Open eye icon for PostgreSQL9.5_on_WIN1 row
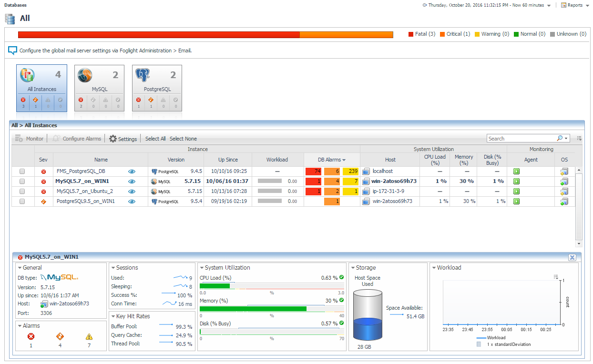The height and width of the screenshot is (364, 593). tap(132, 202)
